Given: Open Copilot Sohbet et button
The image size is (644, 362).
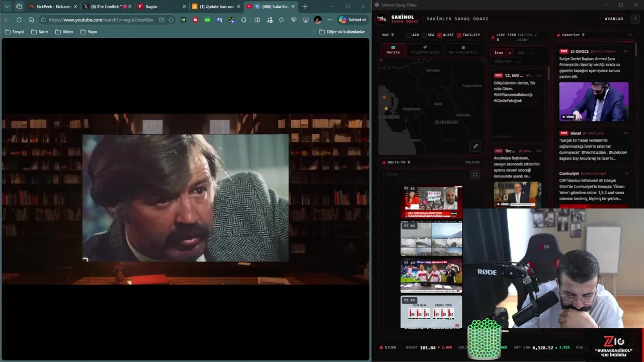Looking at the screenshot, I should 353,20.
